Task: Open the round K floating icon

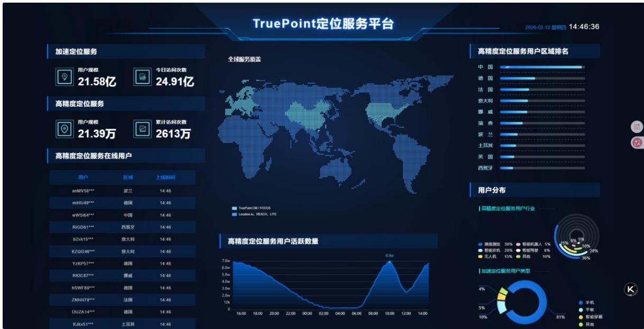Action: (631, 289)
